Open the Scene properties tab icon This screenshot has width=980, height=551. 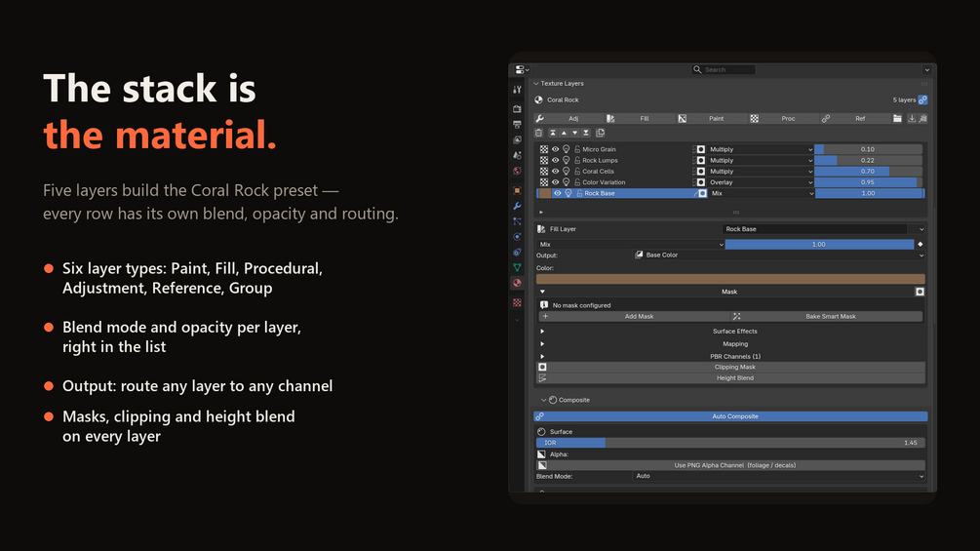pos(517,155)
